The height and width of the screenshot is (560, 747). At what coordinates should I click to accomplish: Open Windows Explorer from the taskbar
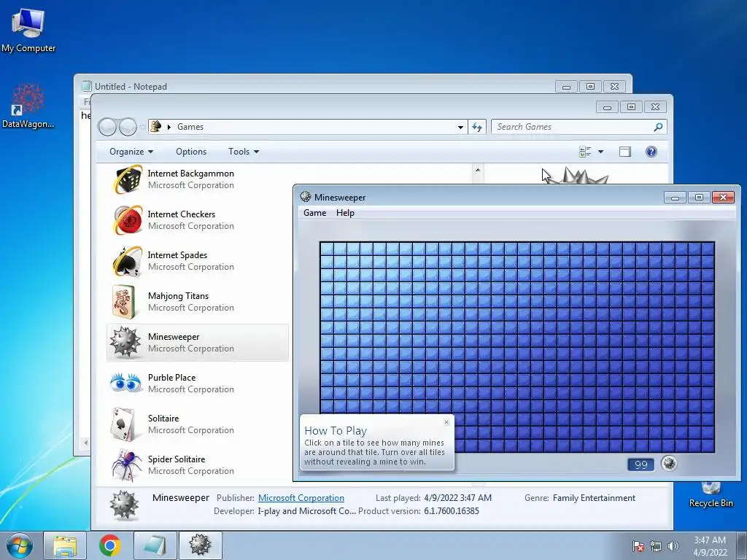[65, 545]
